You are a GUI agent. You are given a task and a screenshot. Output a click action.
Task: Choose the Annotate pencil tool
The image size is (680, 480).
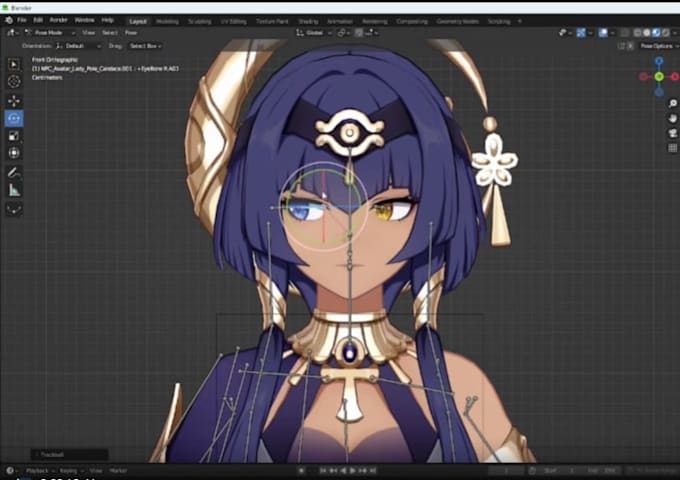[14, 173]
